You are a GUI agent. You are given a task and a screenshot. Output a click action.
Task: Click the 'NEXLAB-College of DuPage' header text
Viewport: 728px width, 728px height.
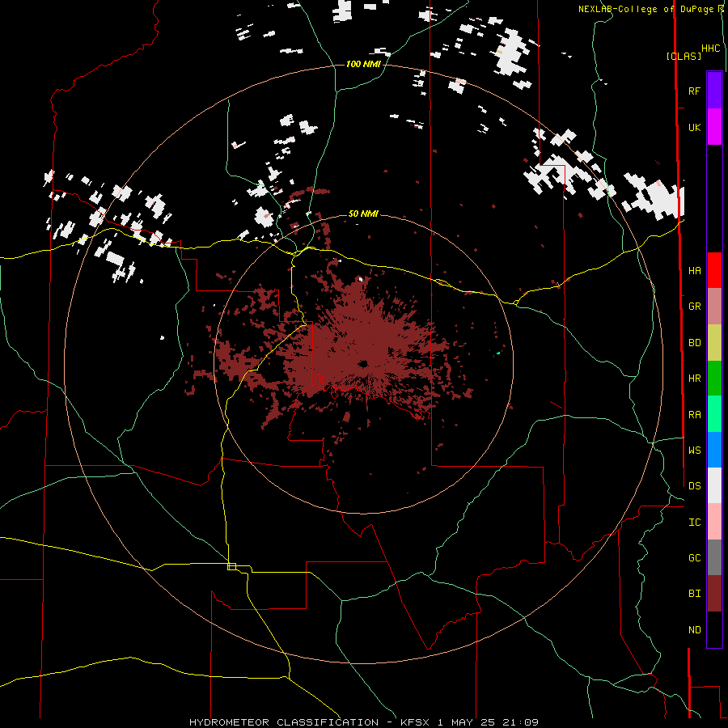tap(647, 9)
